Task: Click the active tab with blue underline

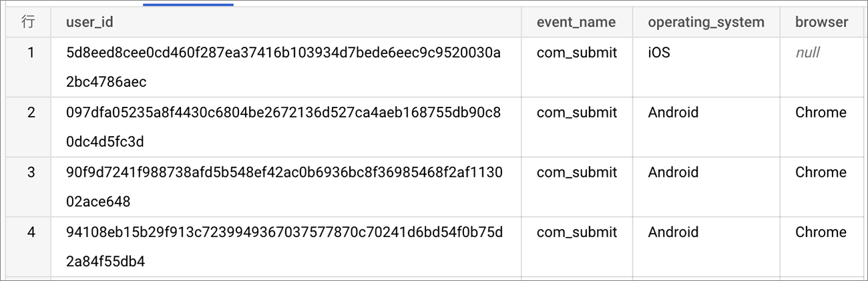Action: coord(188,3)
